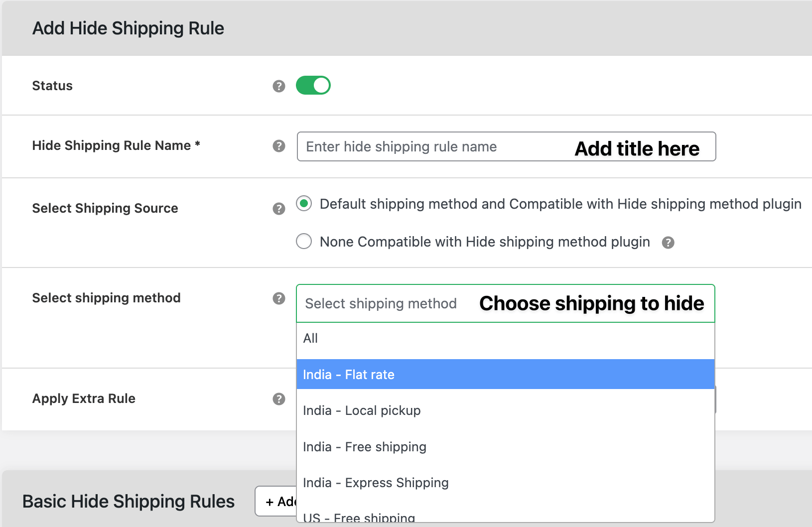Open the Apply Extra Rule help tooltip
812x527 pixels.
278,399
